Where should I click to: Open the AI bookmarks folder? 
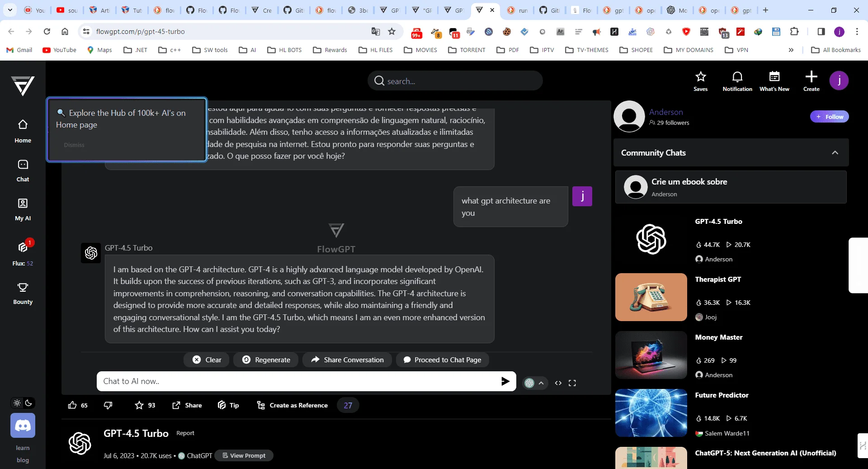pos(248,50)
